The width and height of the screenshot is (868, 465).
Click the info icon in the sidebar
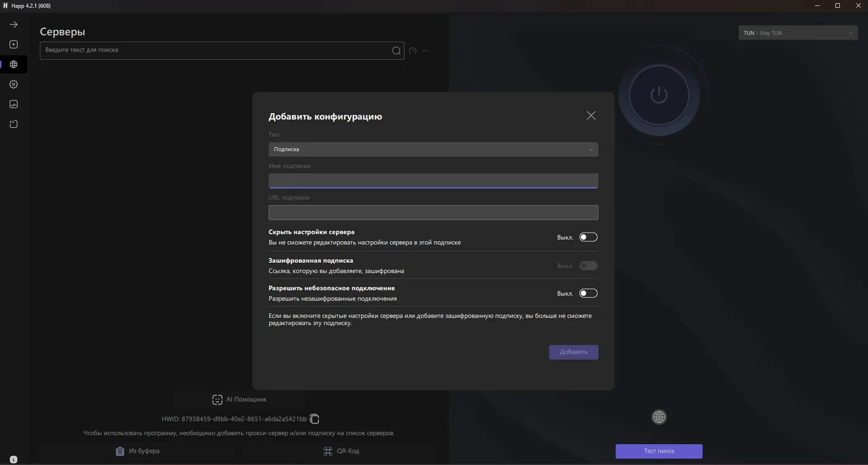tap(14, 459)
